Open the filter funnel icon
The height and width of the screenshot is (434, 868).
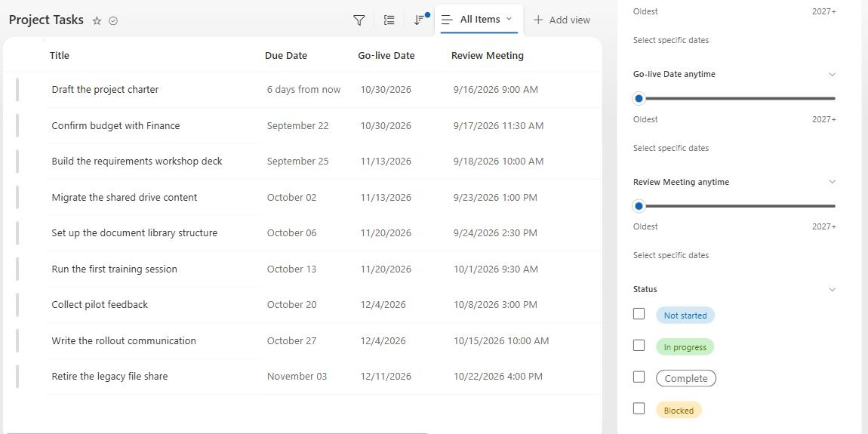[359, 20]
